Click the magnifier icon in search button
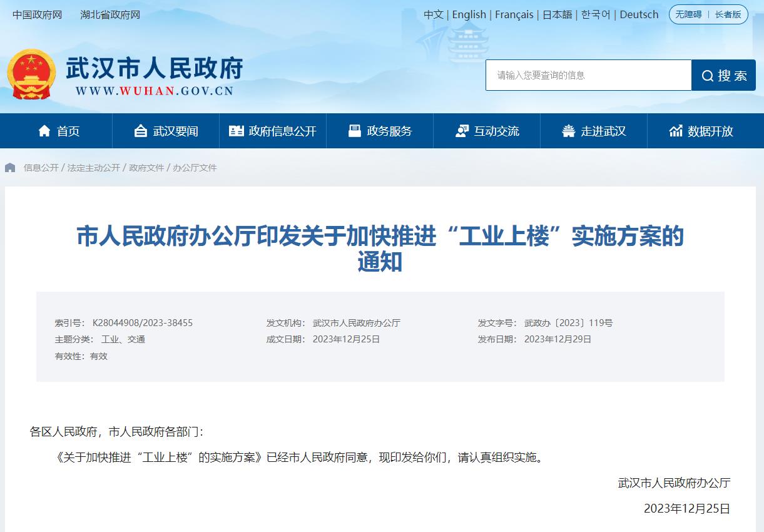The height and width of the screenshot is (532, 764). coord(708,76)
